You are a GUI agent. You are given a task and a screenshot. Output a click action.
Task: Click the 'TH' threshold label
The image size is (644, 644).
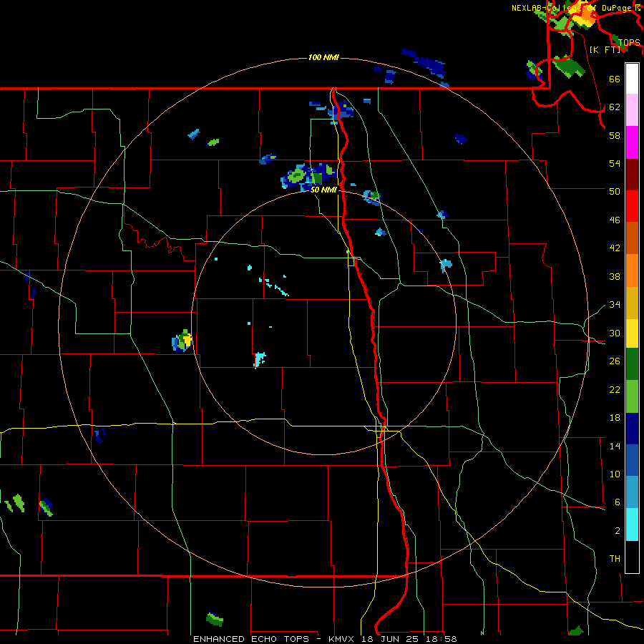615,559
